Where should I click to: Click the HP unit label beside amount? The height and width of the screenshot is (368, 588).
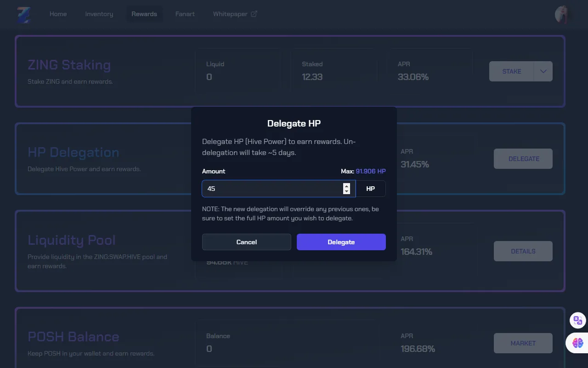(370, 189)
